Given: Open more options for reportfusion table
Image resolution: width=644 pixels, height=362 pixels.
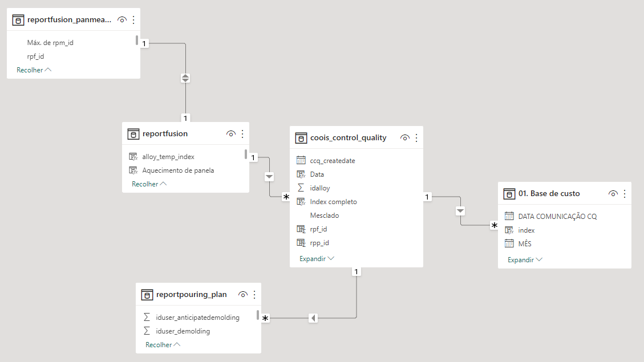Looking at the screenshot, I should 242,134.
